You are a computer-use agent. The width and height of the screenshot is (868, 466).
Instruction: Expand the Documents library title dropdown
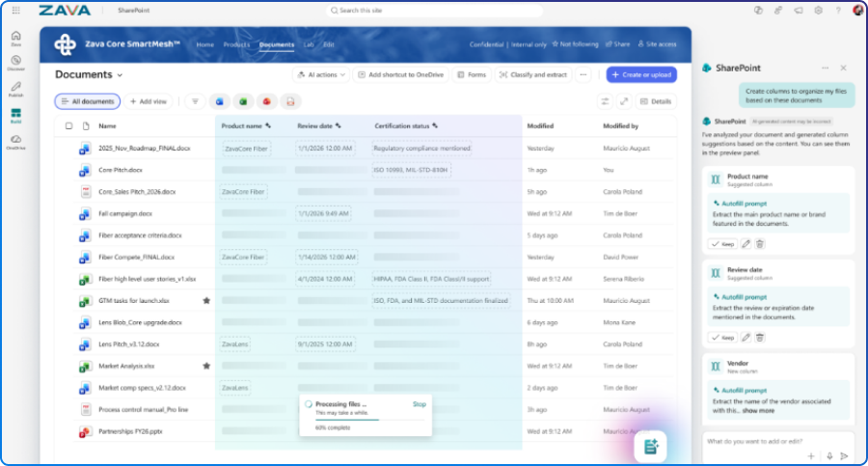pos(121,75)
